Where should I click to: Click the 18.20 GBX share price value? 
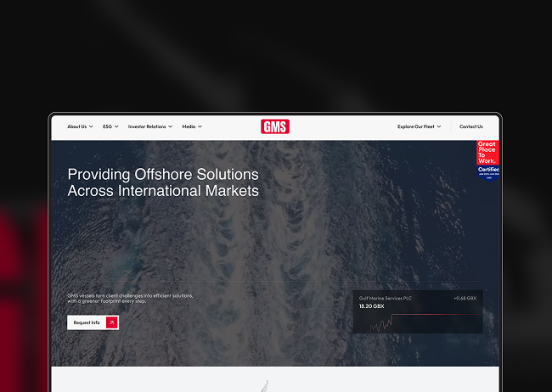(x=371, y=306)
